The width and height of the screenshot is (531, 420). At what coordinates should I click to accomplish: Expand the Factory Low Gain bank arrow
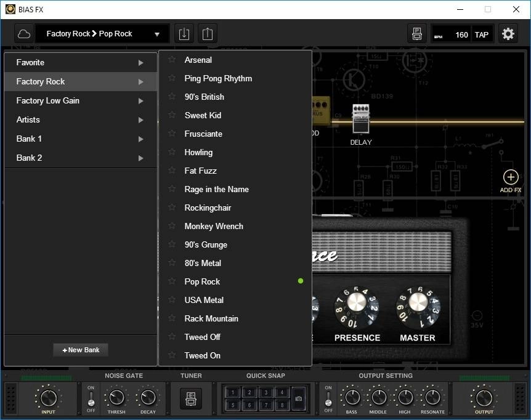[141, 101]
